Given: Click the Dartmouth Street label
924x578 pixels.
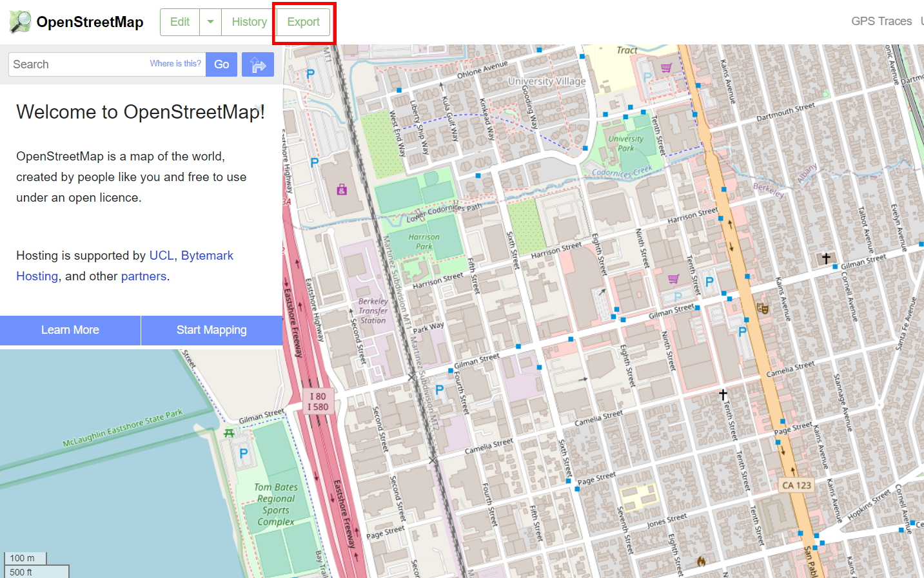Looking at the screenshot, I should 785,112.
